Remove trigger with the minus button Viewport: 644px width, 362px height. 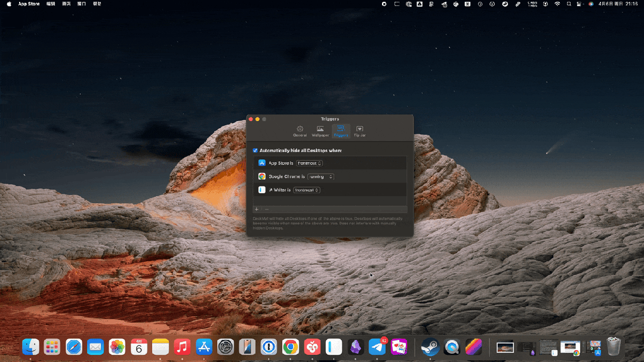(x=267, y=209)
